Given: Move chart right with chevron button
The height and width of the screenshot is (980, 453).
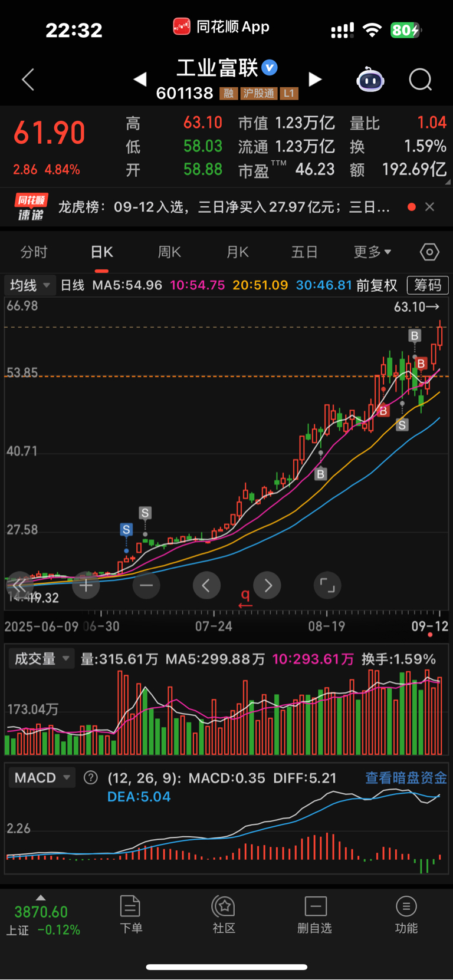Looking at the screenshot, I should pos(267,586).
